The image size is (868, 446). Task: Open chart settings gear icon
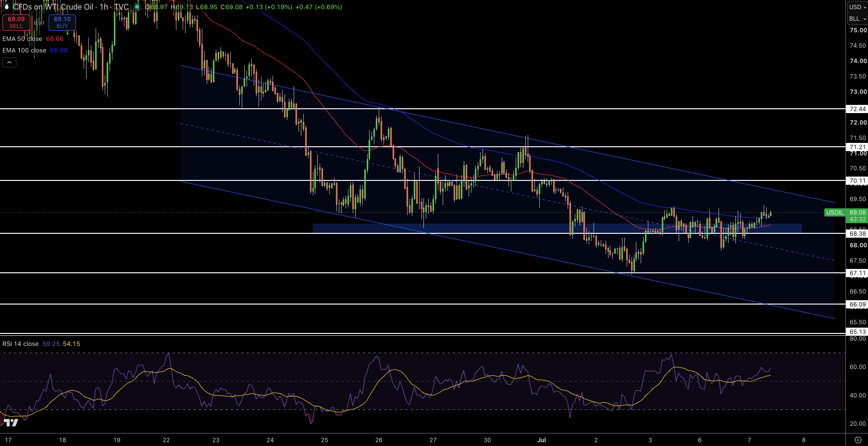pyautogui.click(x=858, y=440)
